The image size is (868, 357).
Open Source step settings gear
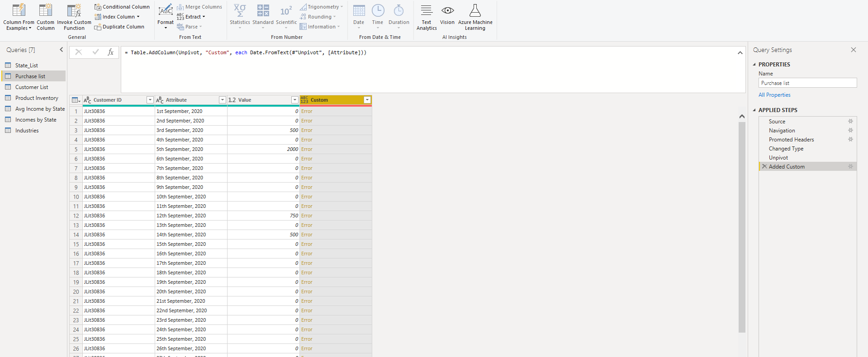point(850,122)
